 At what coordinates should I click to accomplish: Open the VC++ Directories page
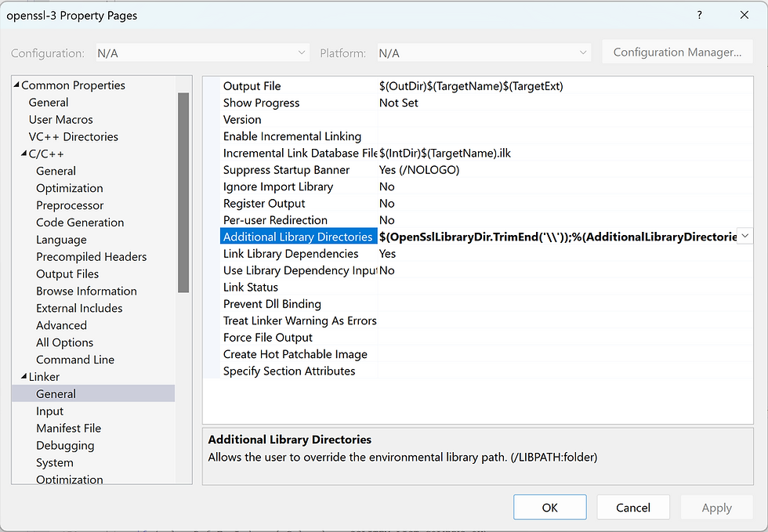click(x=74, y=136)
